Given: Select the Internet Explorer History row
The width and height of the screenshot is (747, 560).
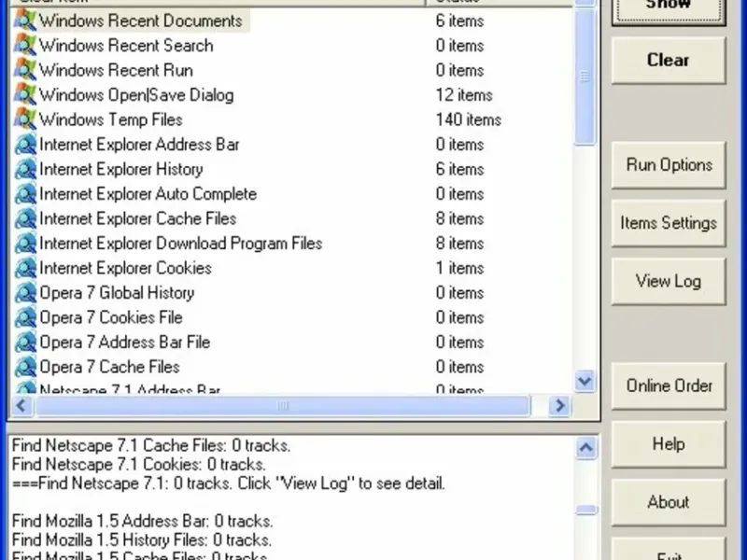Looking at the screenshot, I should point(291,169).
